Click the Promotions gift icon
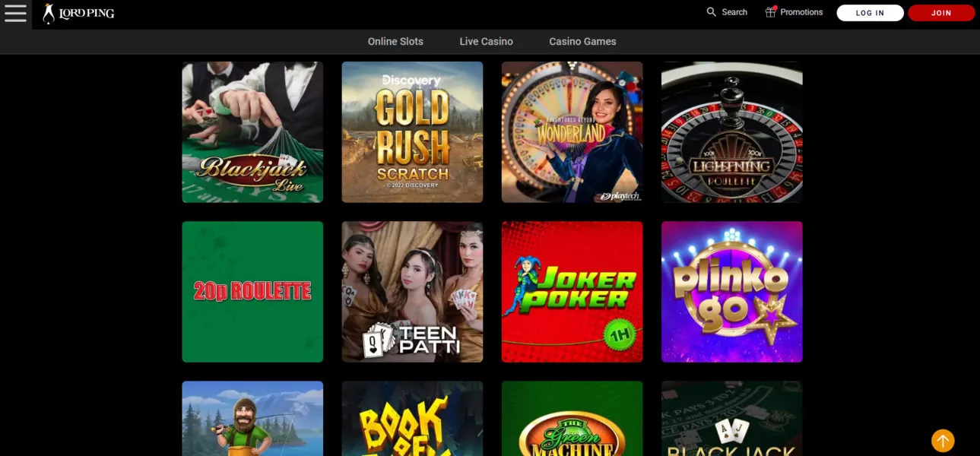This screenshot has height=456, width=980. [x=770, y=12]
